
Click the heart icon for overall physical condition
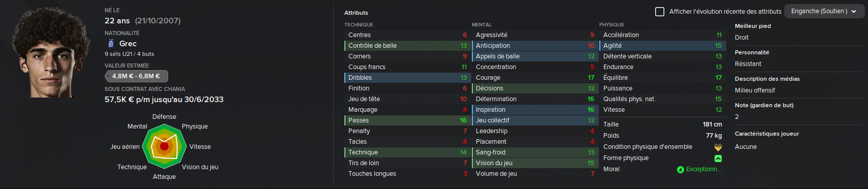click(718, 147)
